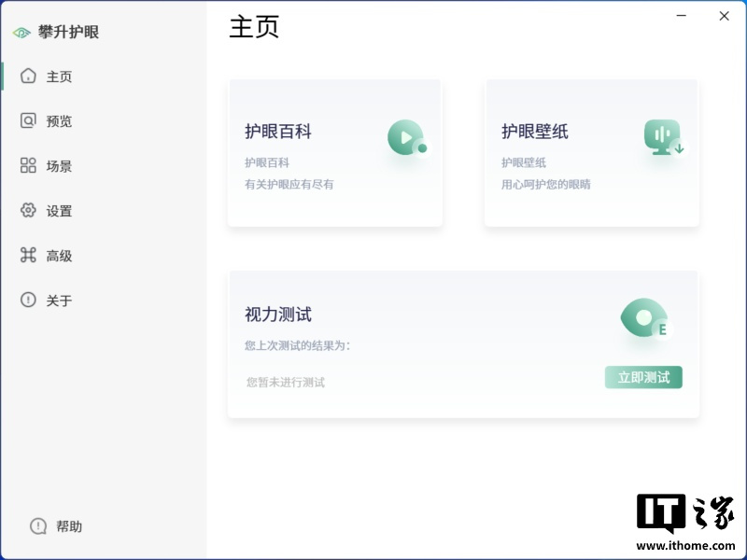The width and height of the screenshot is (747, 560).
Task: Click the 您暂未进行测试 result text
Action: pos(286,382)
